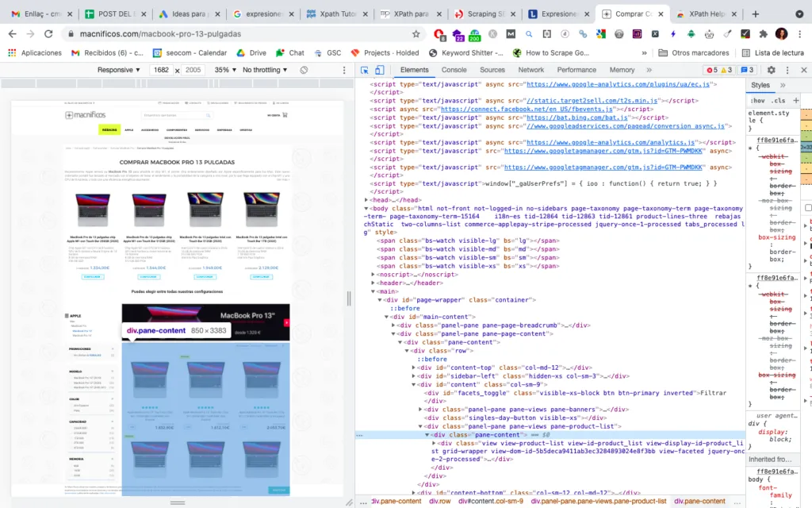This screenshot has height=508, width=812.
Task: Open device toolbar more options menu
Action: point(344,70)
